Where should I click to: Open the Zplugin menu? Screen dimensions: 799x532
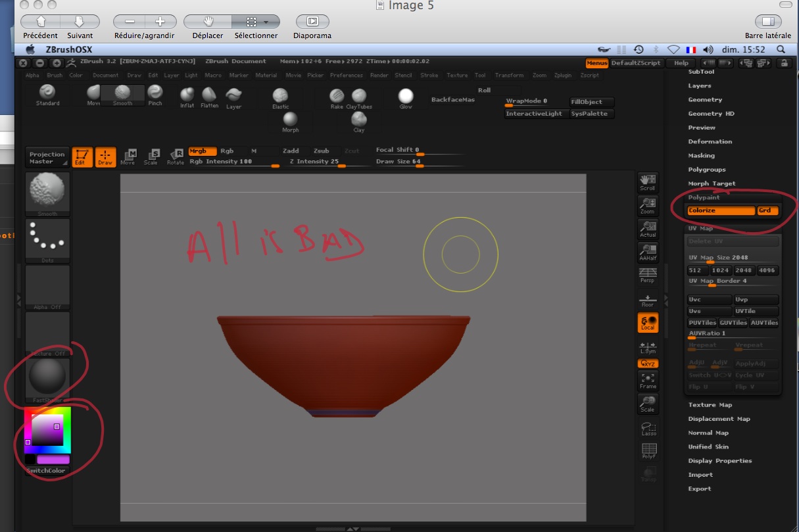point(563,76)
